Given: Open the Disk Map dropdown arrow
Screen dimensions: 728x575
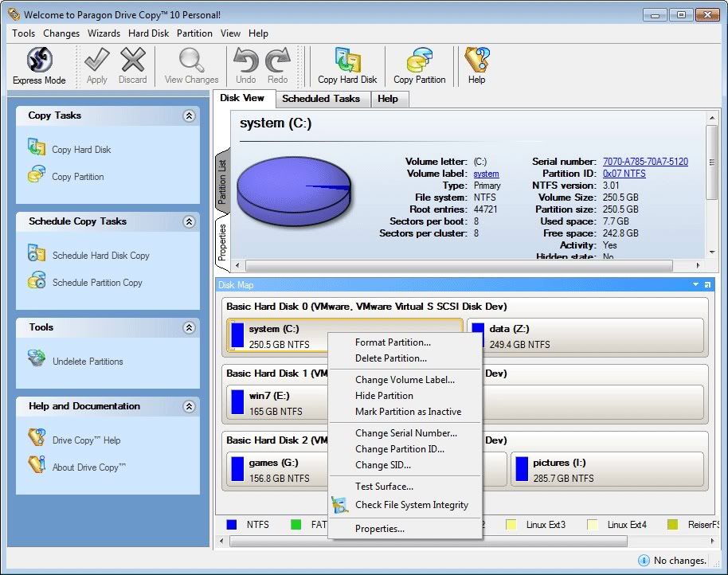Looking at the screenshot, I should pos(695,284).
